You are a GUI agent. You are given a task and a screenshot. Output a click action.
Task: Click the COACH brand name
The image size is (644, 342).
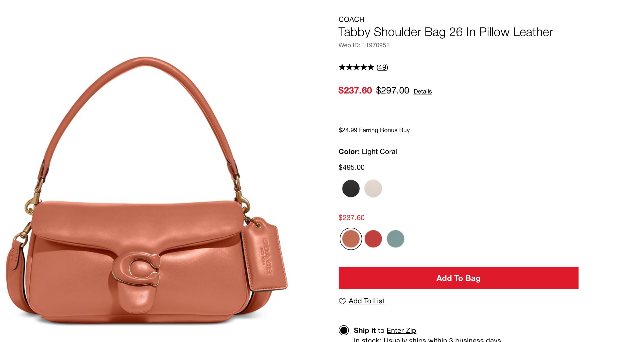click(x=351, y=20)
